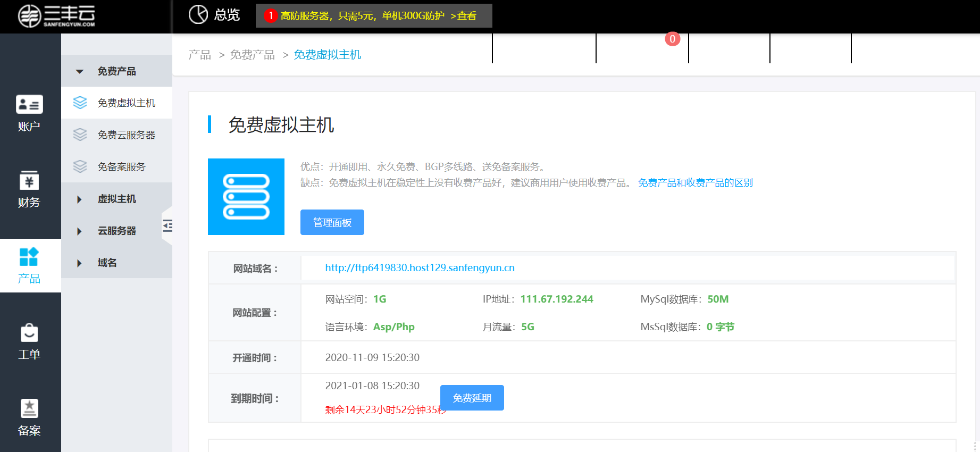
Task: Open 免费虚拟主机 in the submenu
Action: [116, 103]
